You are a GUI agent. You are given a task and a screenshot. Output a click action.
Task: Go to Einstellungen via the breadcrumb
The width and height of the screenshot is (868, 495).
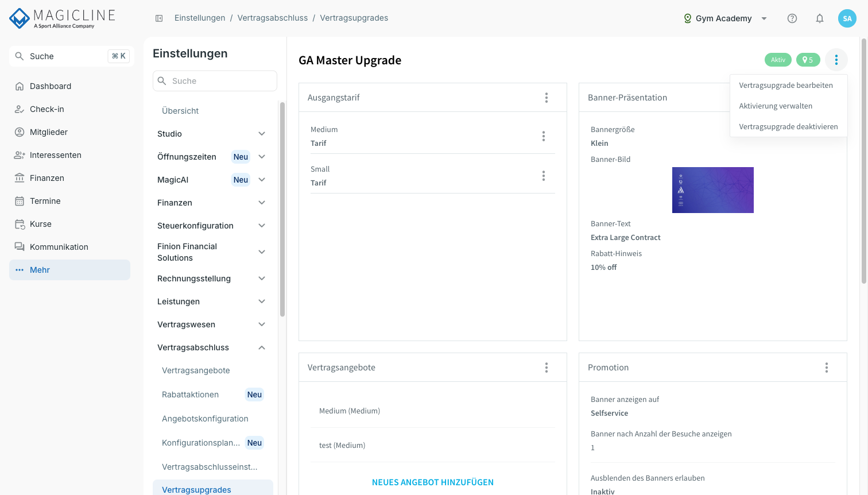tap(200, 18)
